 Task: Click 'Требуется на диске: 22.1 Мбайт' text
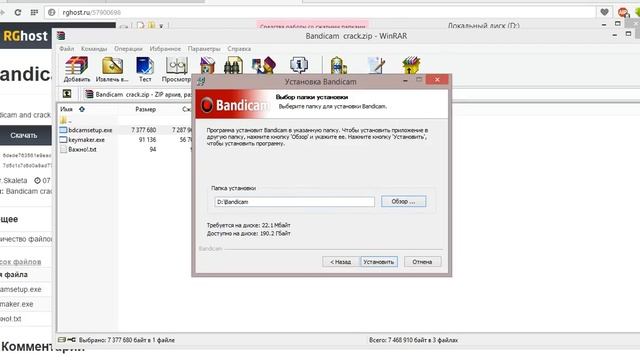[x=249, y=225]
